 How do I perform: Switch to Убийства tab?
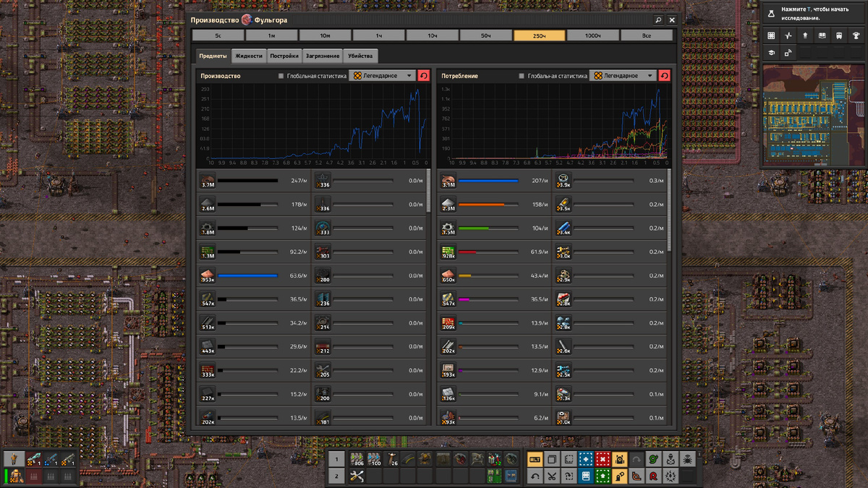(360, 56)
